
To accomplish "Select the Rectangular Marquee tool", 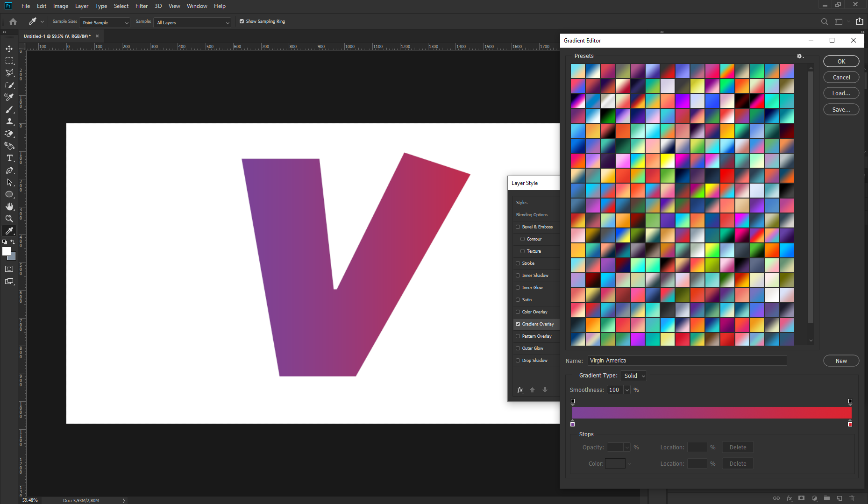I will 9,61.
